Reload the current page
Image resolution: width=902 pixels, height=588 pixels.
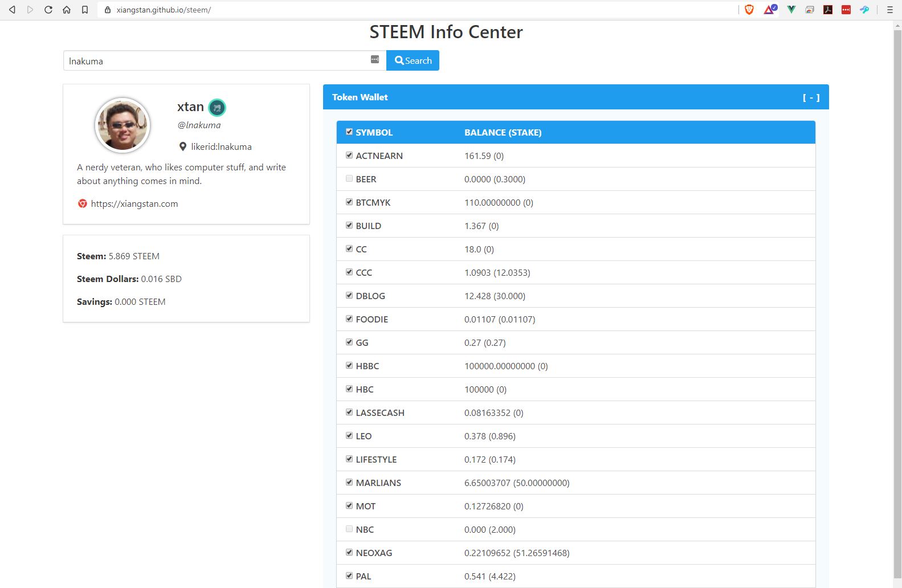tap(48, 10)
